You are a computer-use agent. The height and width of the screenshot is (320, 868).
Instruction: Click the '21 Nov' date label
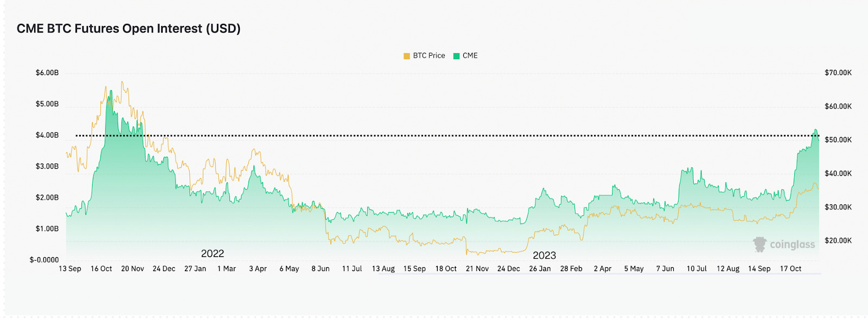pyautogui.click(x=477, y=269)
